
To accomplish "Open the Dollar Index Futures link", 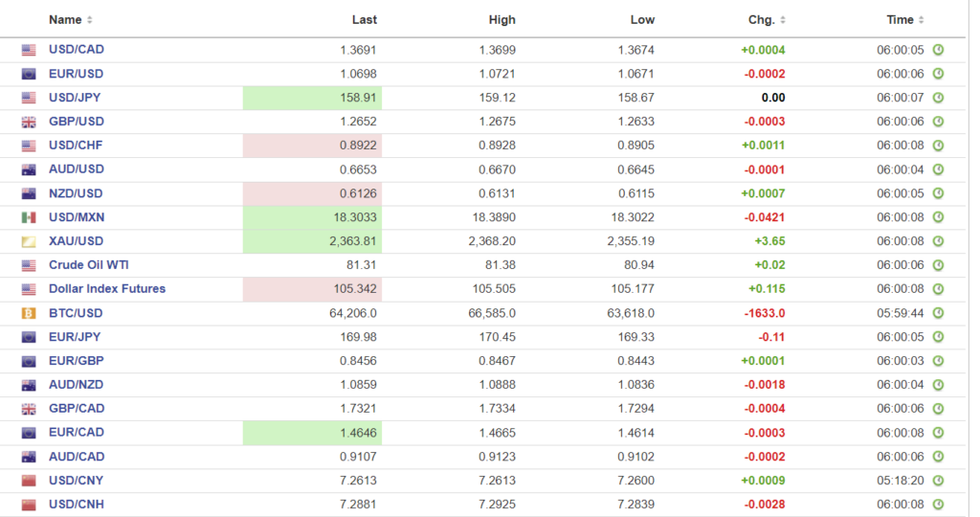I will coord(106,289).
